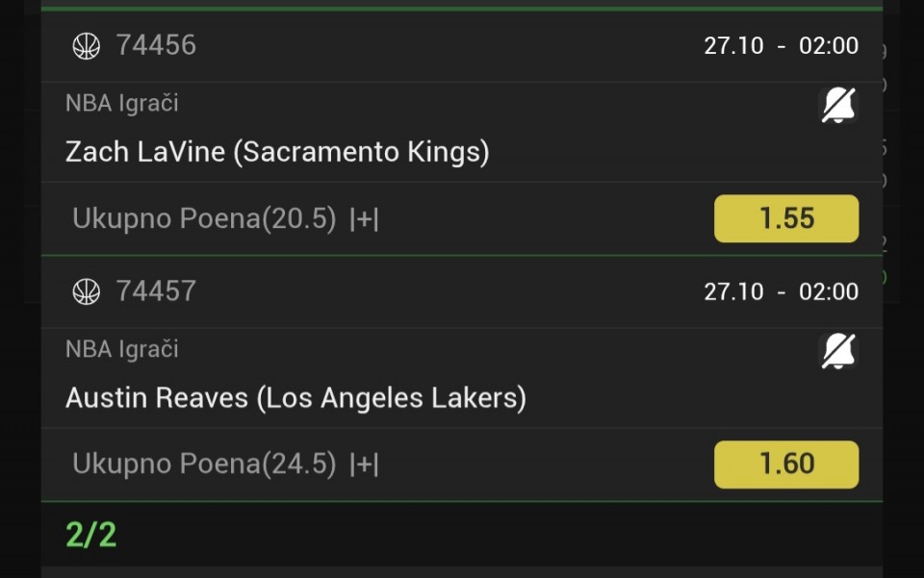Toggle the notification bell for Zach LaVine
Screen dimensions: 924x578
pyautogui.click(x=837, y=105)
